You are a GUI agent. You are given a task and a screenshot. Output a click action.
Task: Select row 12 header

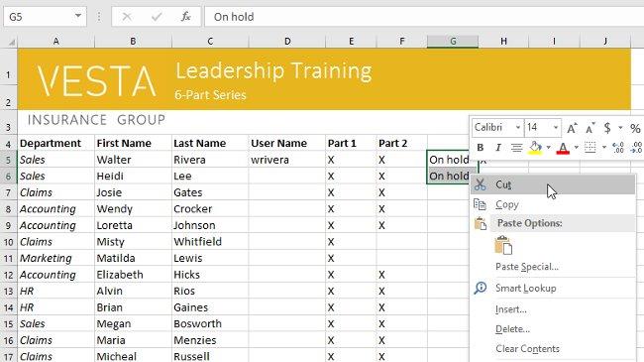(8, 275)
